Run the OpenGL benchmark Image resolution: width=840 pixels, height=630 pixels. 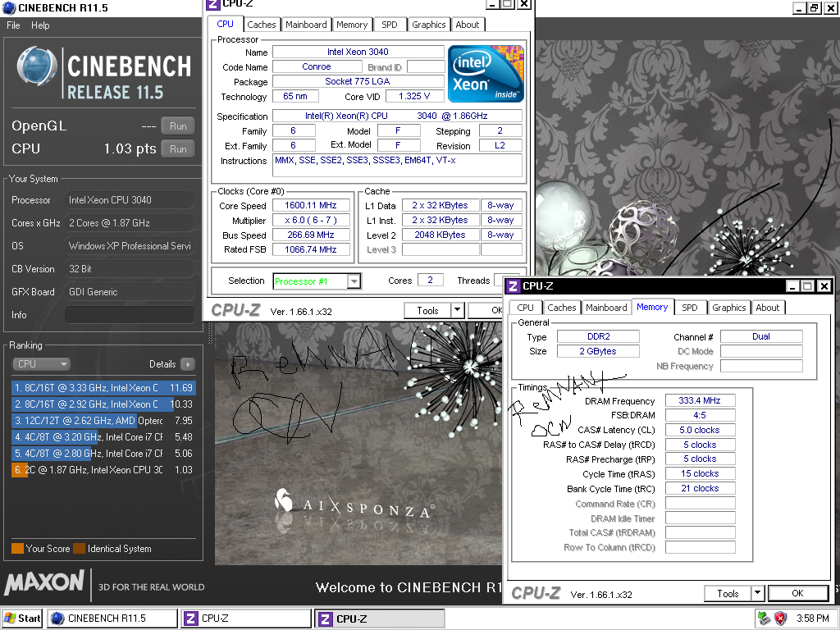178,126
